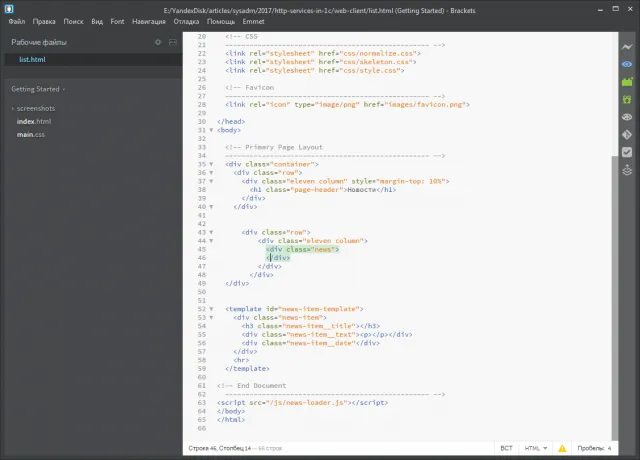Open the Extension Manager brick icon
Image resolution: width=640 pixels, height=460 pixels.
[x=627, y=82]
